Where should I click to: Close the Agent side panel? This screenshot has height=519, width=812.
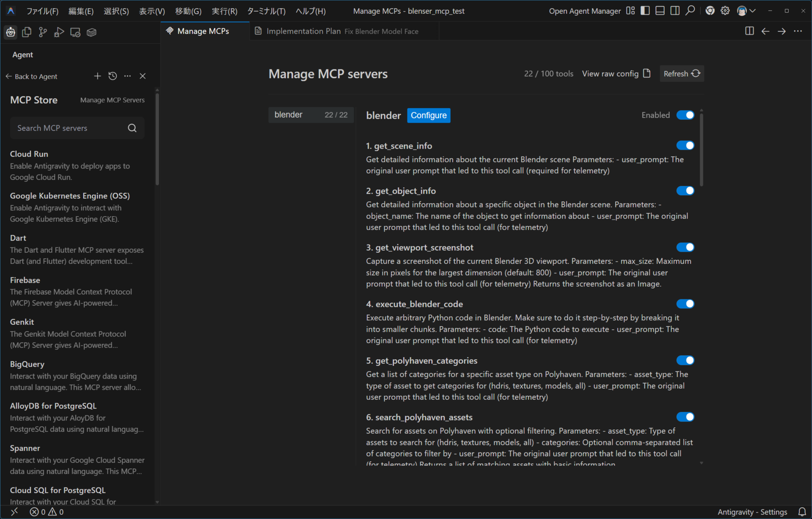(143, 76)
